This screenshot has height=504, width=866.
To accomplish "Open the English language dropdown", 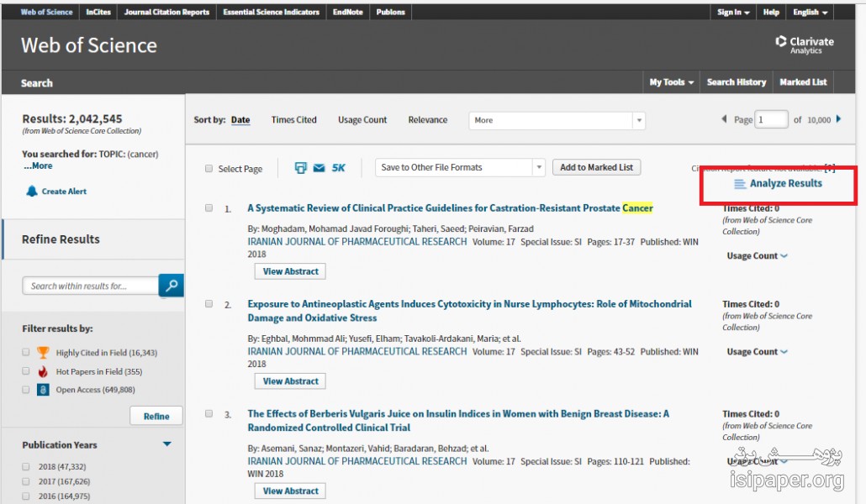I will click(811, 12).
